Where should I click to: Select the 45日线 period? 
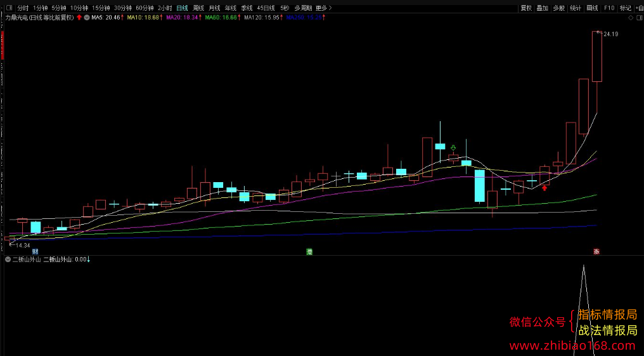click(x=266, y=8)
